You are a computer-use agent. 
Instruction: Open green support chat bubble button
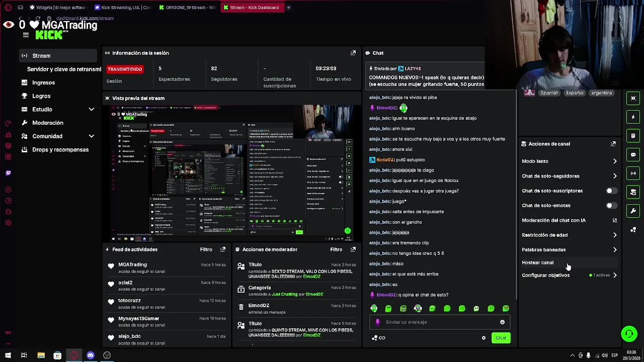click(x=629, y=334)
